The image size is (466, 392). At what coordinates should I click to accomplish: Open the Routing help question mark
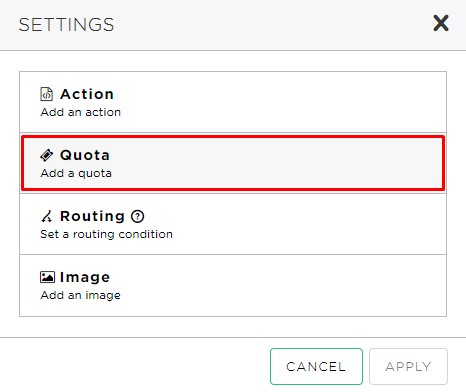click(x=137, y=216)
